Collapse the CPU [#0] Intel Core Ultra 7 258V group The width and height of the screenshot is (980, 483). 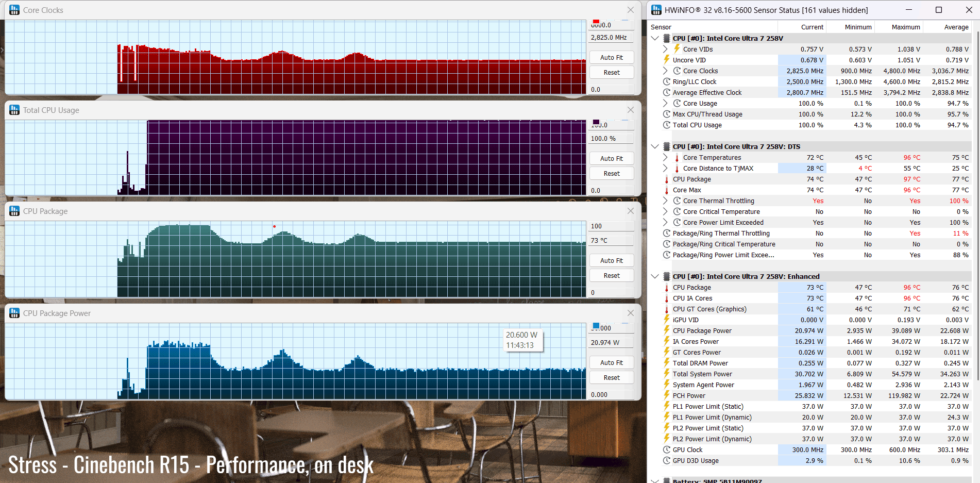tap(655, 38)
